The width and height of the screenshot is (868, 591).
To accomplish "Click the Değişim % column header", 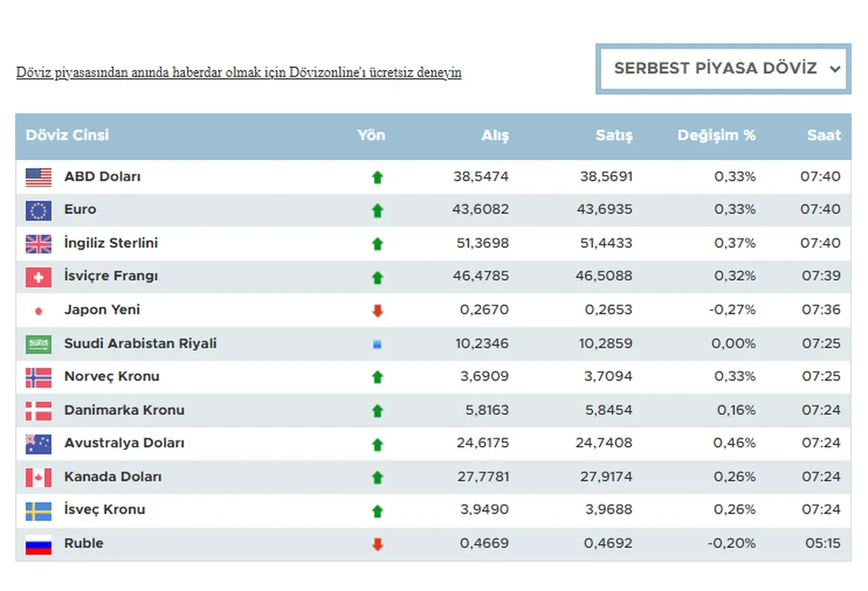I will tap(716, 136).
